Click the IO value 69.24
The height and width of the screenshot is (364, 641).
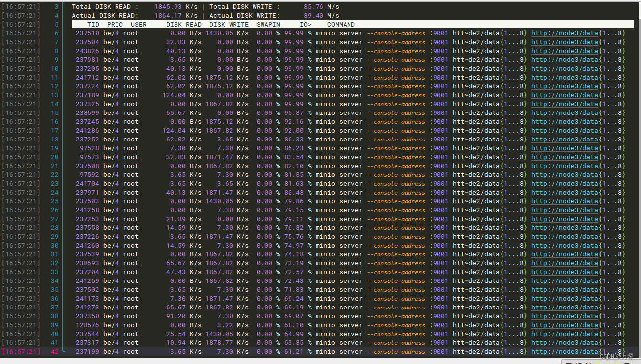coord(294,299)
